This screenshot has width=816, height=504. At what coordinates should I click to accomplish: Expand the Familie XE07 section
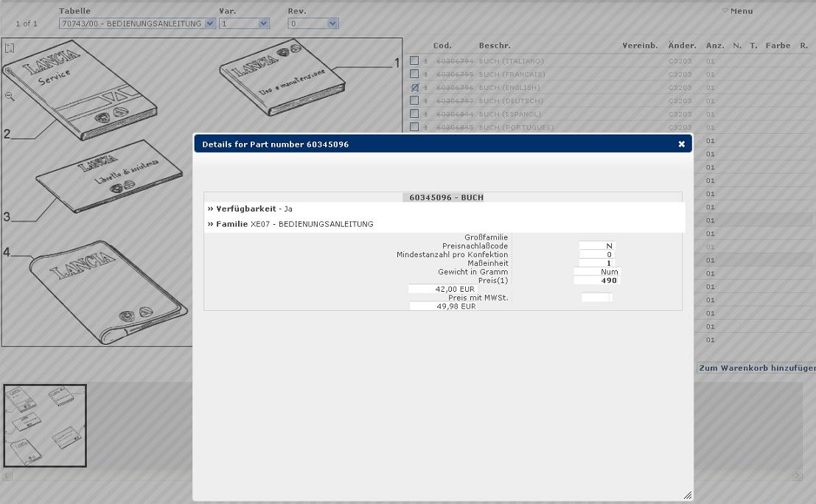(x=231, y=224)
